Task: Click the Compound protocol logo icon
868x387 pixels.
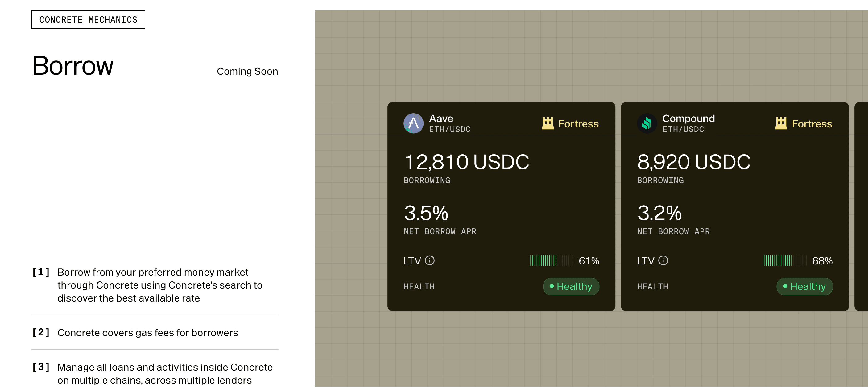Action: (x=647, y=123)
